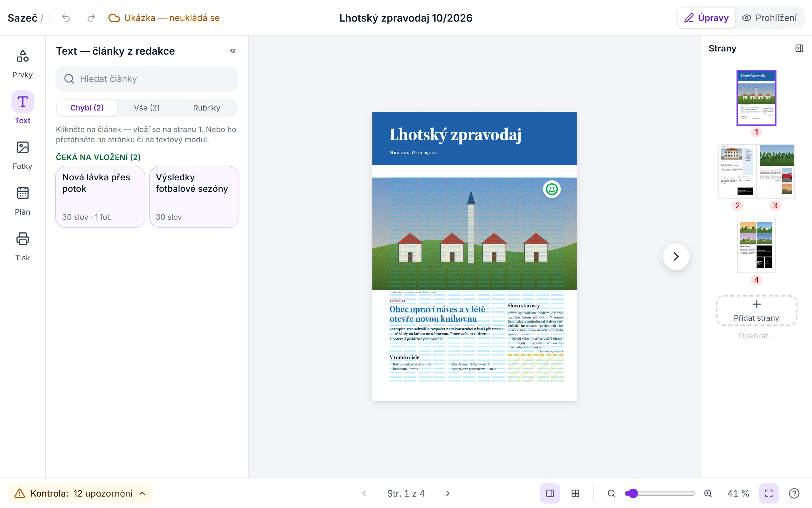
Task: Insert article Nová lávka přes potok
Action: tap(100, 197)
